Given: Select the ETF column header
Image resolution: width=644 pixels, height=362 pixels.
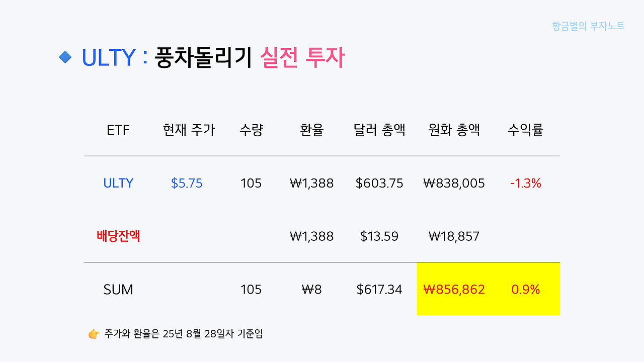Looking at the screenshot, I should (118, 131).
